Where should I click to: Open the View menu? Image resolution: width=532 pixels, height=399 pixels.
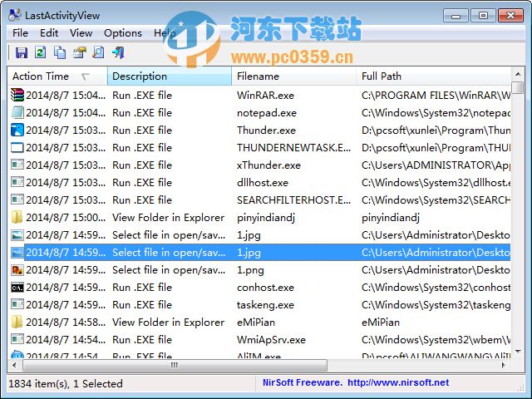(81, 33)
